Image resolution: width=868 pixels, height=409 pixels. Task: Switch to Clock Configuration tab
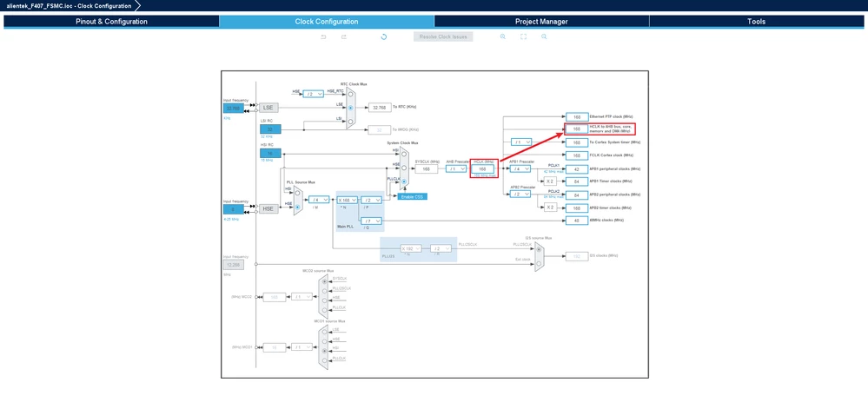[327, 22]
